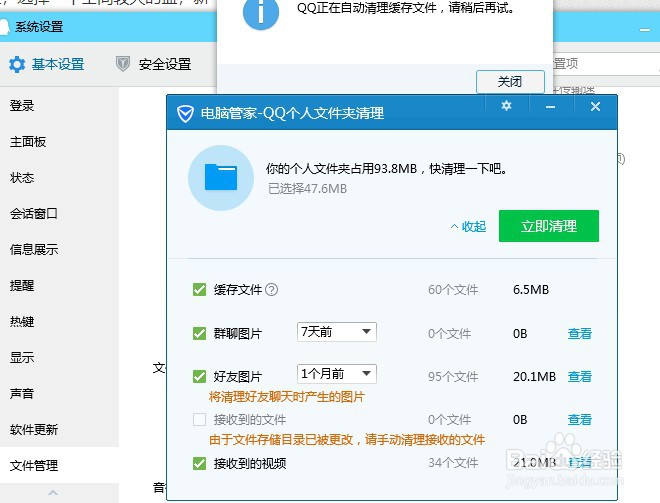
Task: Click the blue folder icon in cleanup dialog
Action: click(x=221, y=177)
